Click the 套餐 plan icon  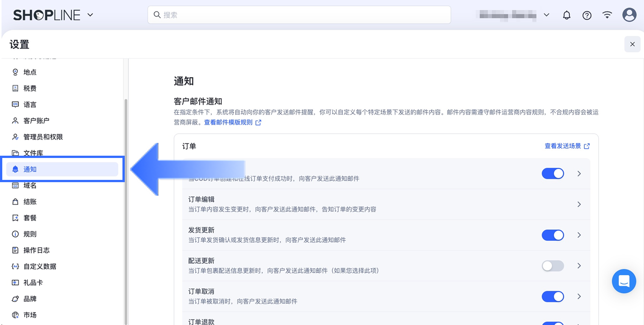click(15, 218)
